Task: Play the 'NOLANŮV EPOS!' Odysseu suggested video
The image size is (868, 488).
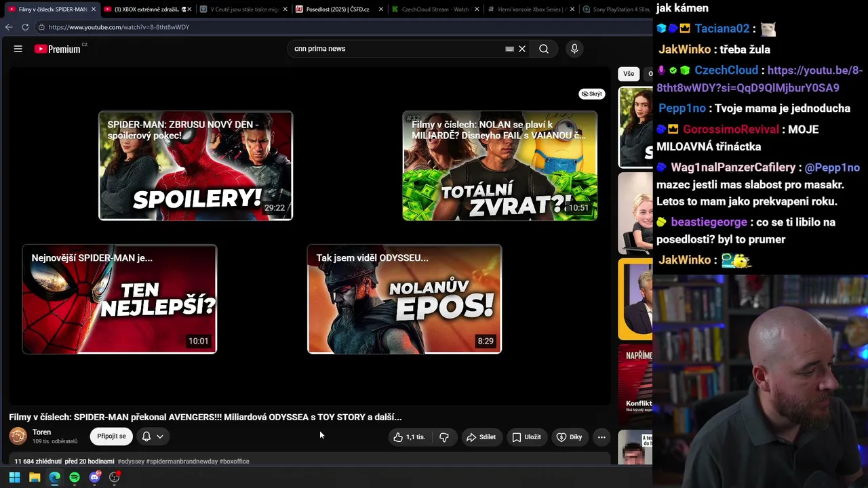Action: 405,299
